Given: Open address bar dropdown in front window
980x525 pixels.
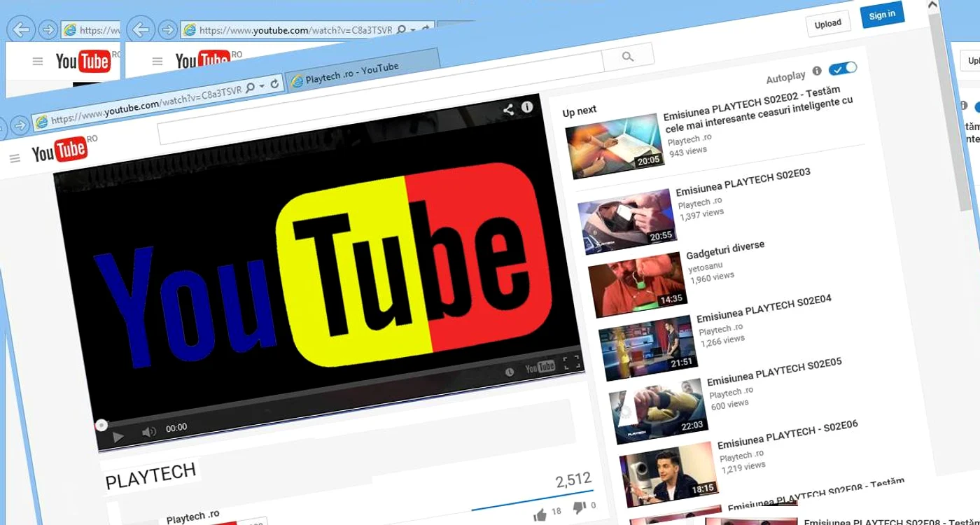Looking at the screenshot, I should pos(262,87).
